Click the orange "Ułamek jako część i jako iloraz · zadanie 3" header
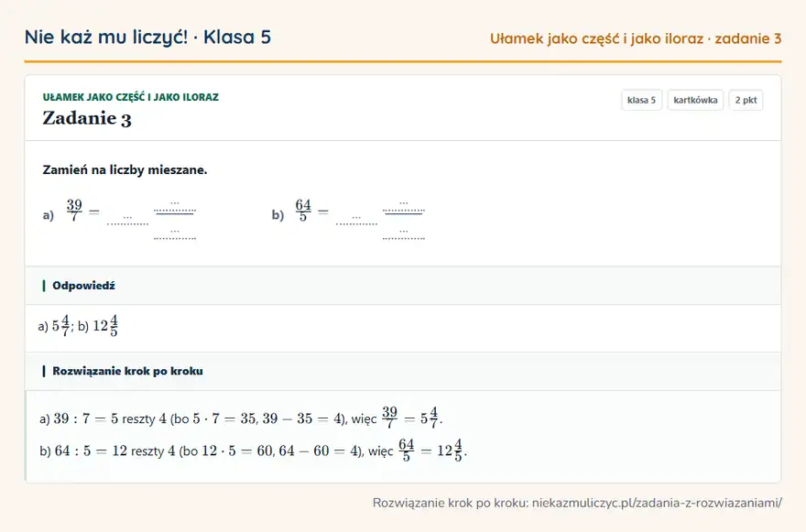The width and height of the screenshot is (806, 532). [x=636, y=38]
